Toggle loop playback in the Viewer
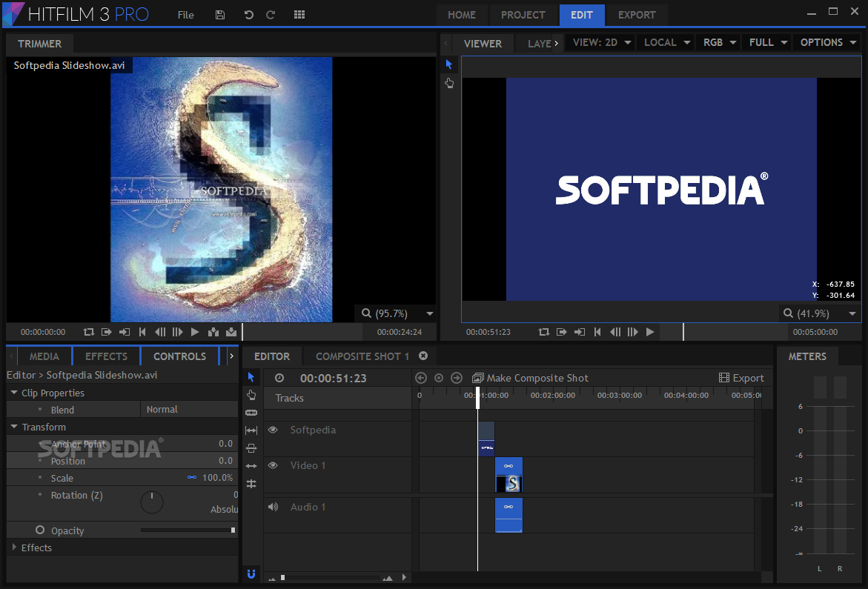Image resolution: width=868 pixels, height=589 pixels. 543,332
